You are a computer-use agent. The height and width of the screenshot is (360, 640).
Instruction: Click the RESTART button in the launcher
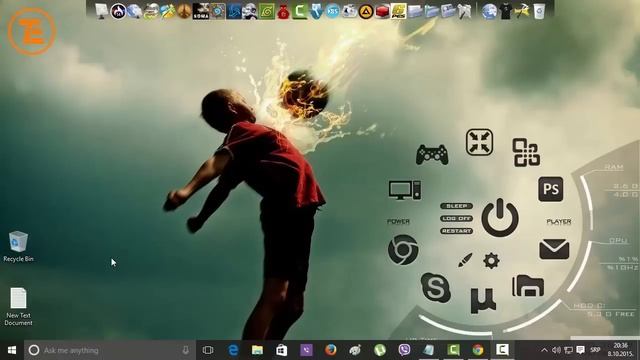pos(456,231)
